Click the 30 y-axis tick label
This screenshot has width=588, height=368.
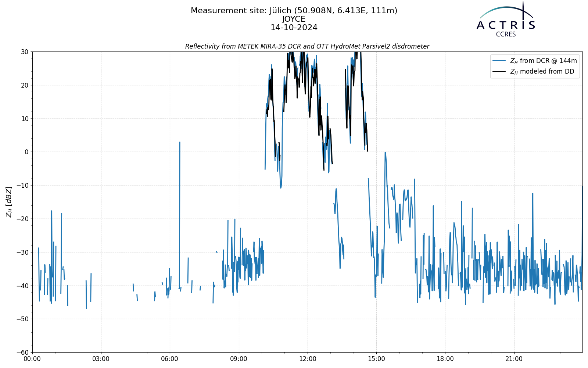(x=25, y=52)
